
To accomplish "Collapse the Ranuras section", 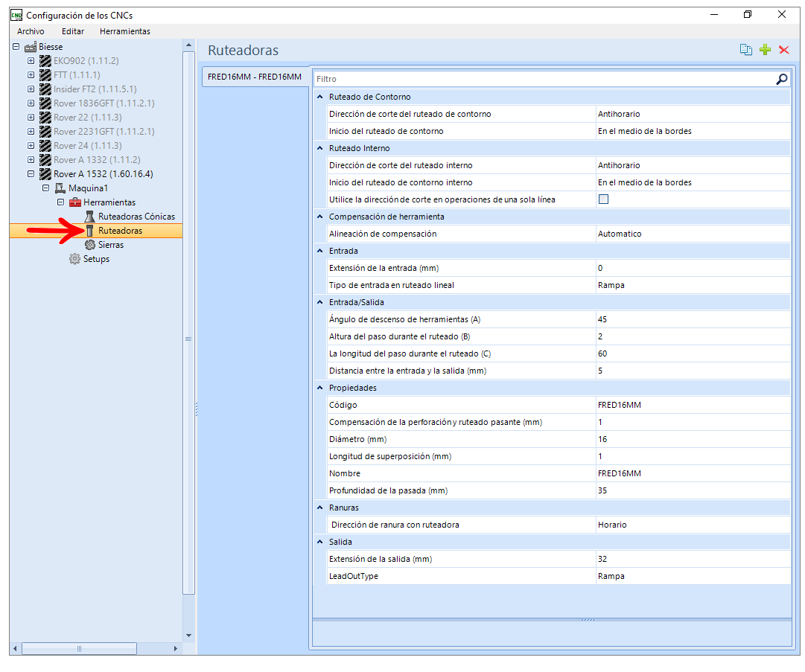I will click(x=320, y=508).
